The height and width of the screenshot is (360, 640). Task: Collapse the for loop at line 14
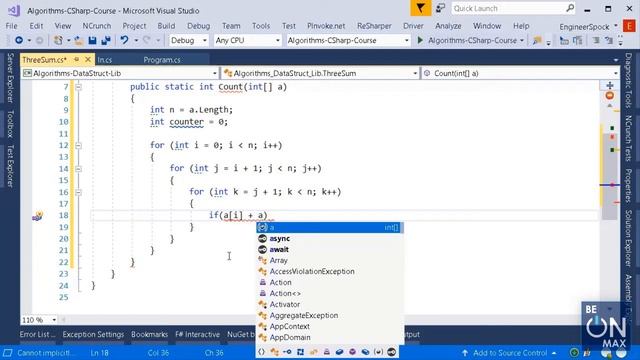coord(78,169)
